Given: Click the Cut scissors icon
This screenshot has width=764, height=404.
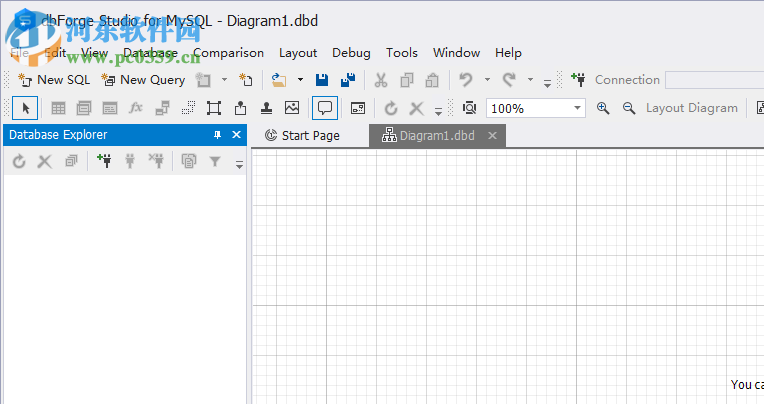Looking at the screenshot, I should (381, 80).
